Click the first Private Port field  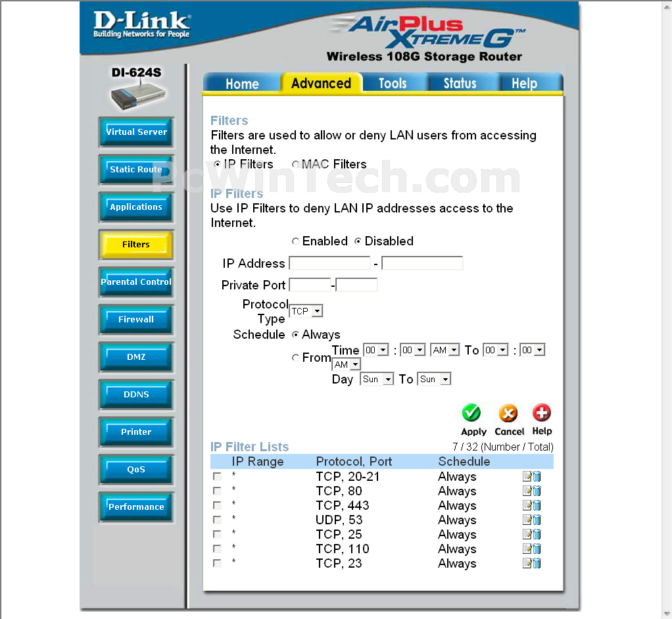click(x=310, y=285)
